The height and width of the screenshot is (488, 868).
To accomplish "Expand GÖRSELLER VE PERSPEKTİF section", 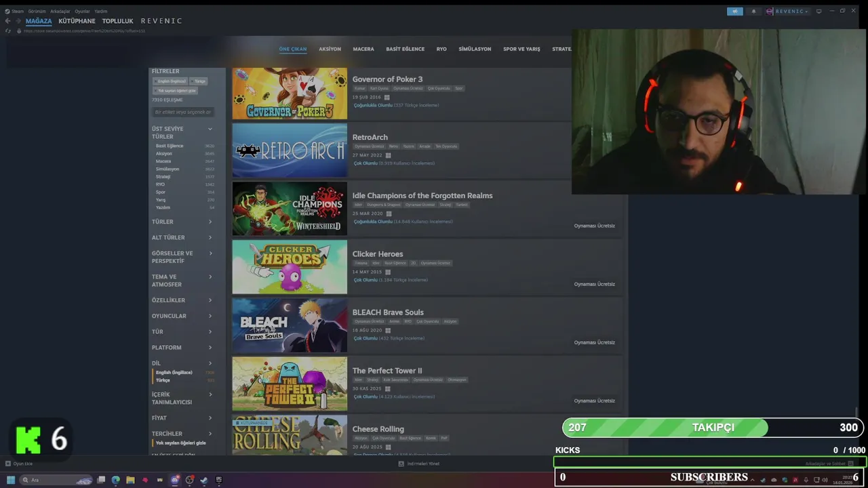I will pos(182,257).
